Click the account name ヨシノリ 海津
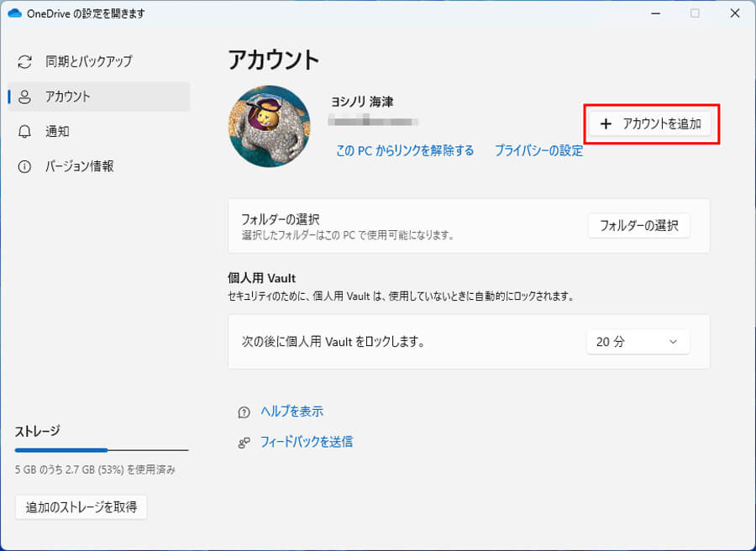Screen dimensions: 756x551 coord(361,102)
